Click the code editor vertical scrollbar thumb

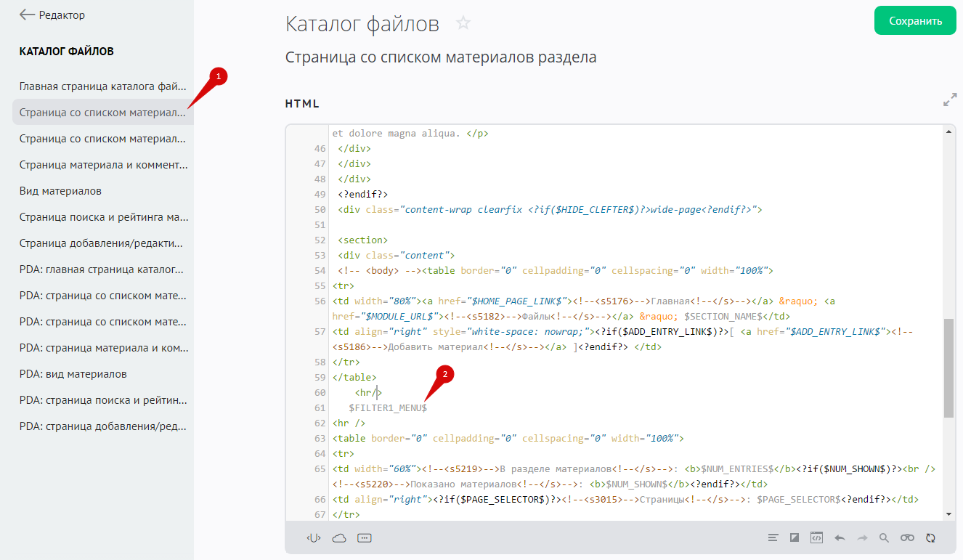click(x=948, y=368)
